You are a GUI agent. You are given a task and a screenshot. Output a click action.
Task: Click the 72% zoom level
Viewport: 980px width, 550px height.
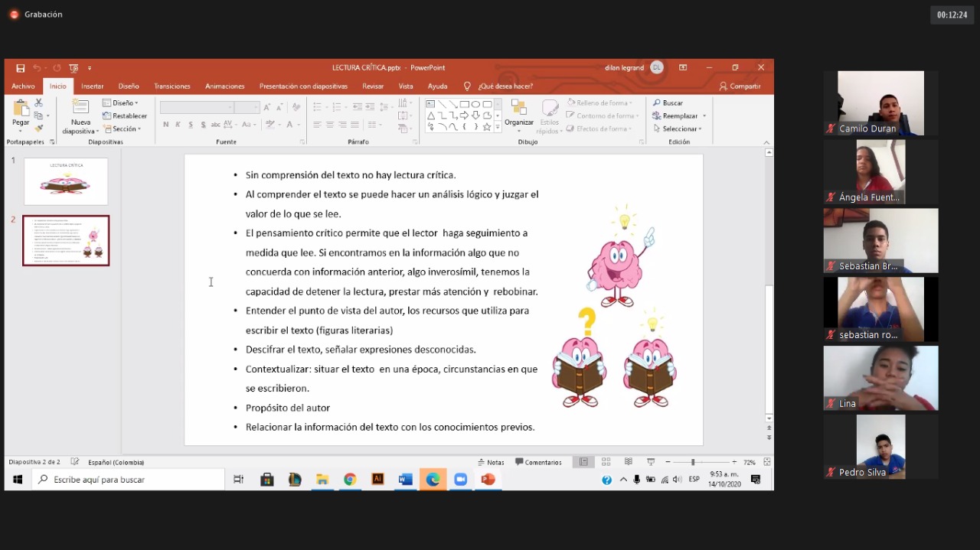[750, 462]
